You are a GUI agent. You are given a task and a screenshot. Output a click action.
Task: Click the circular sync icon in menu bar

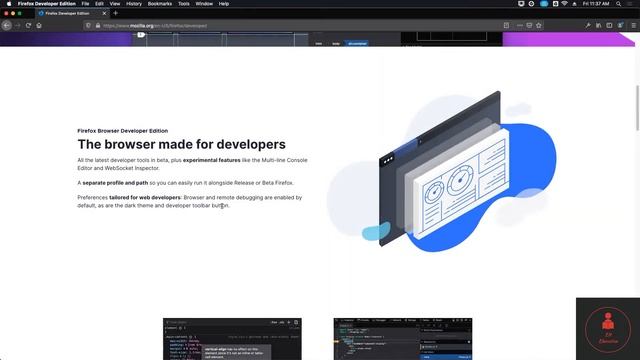click(x=531, y=4)
